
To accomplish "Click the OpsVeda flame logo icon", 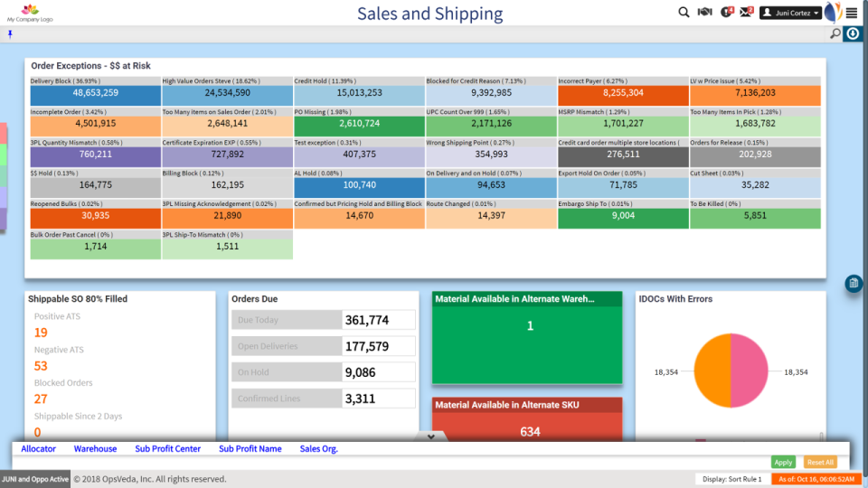I will (x=833, y=12).
